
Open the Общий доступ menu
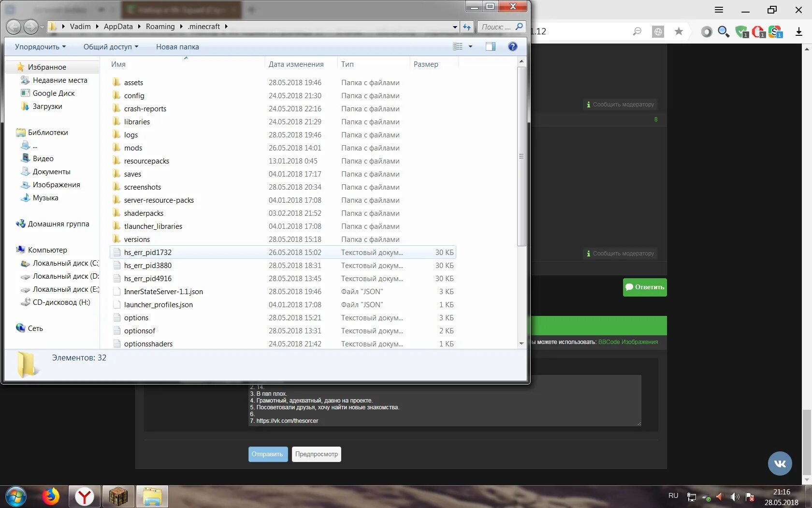(111, 47)
